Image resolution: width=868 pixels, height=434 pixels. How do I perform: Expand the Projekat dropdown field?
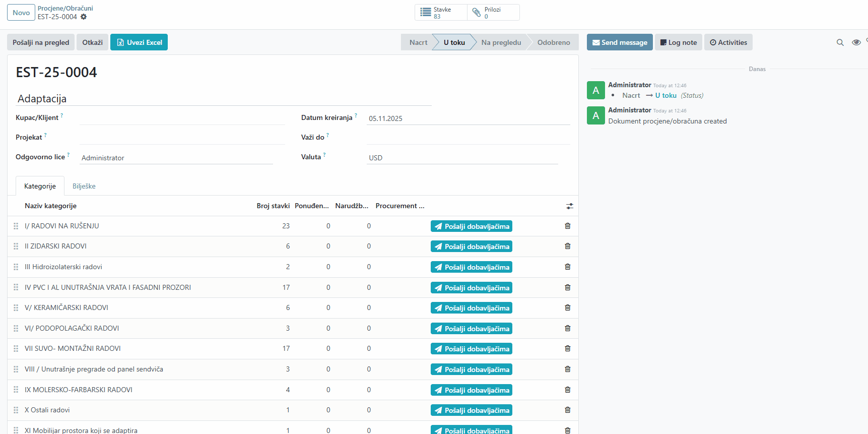click(182, 138)
